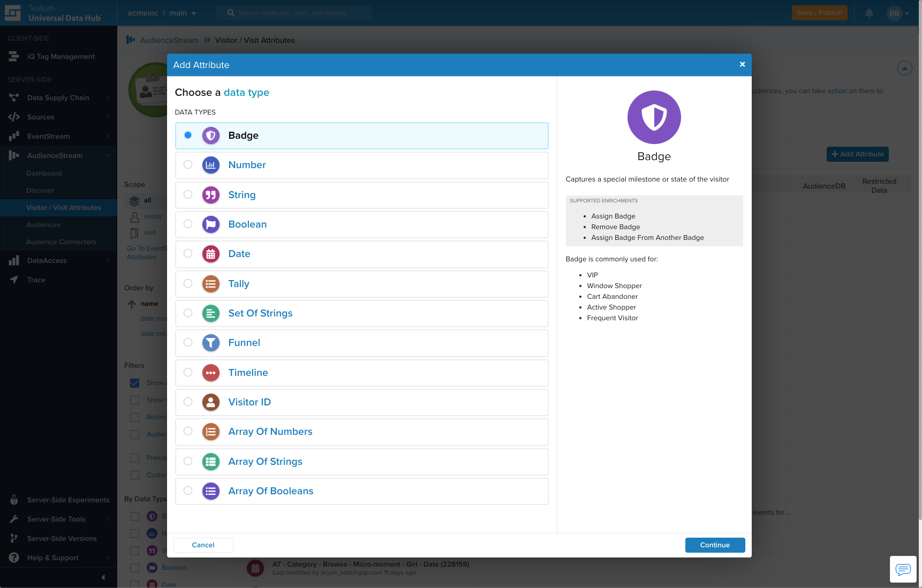The image size is (922, 588).
Task: Open the Discover menu item
Action: pyautogui.click(x=40, y=190)
